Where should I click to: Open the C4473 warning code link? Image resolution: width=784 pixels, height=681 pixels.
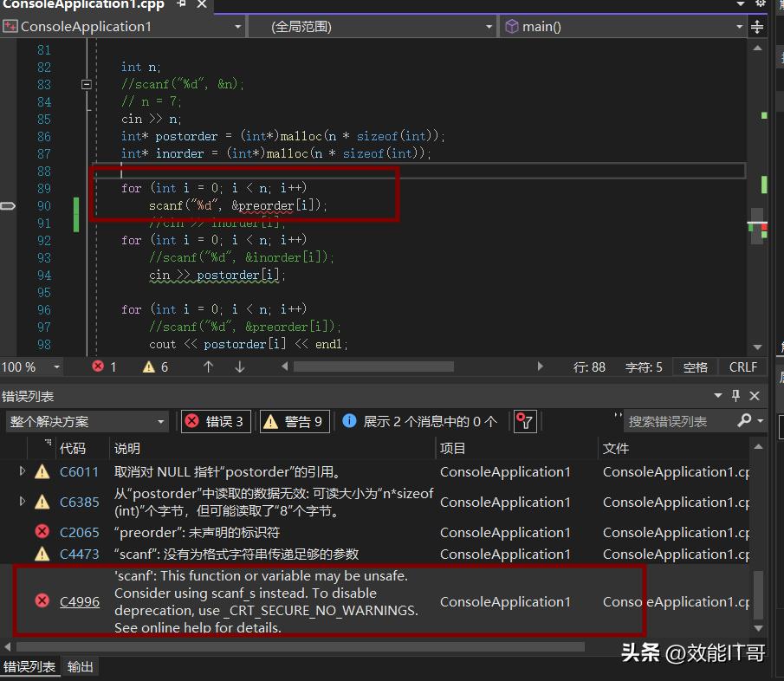click(79, 554)
